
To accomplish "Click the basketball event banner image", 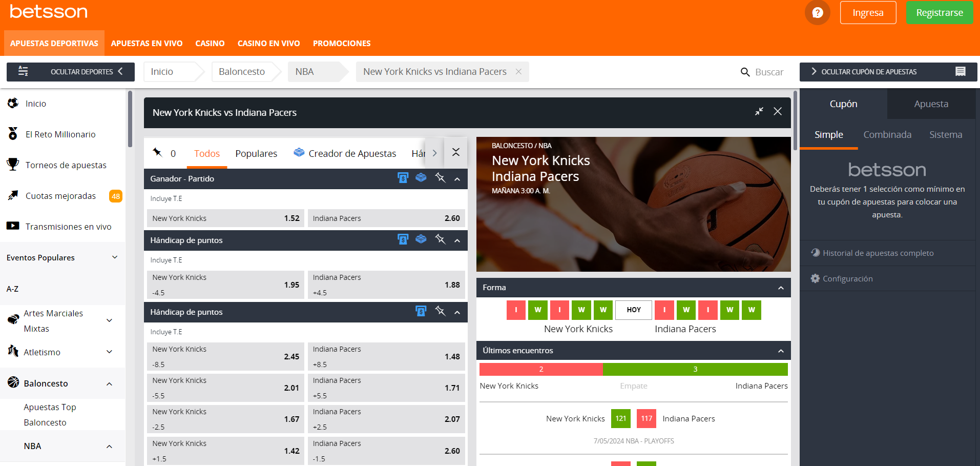I will point(633,204).
